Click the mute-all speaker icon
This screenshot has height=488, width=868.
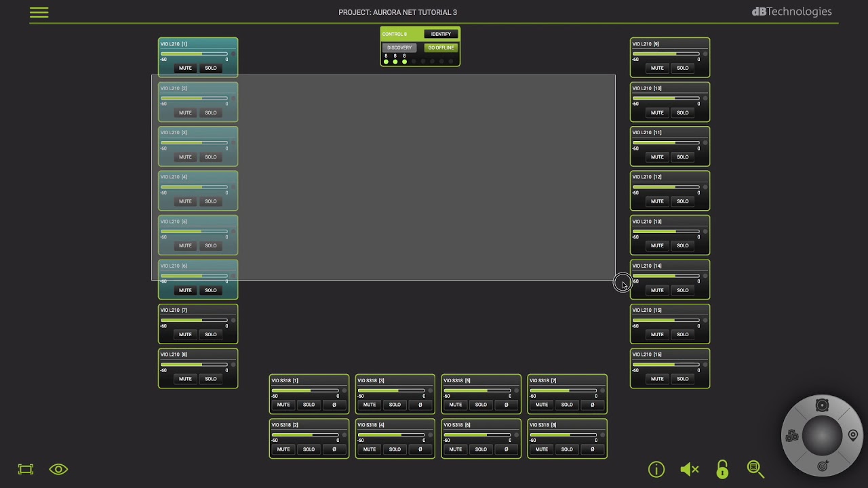[689, 469]
